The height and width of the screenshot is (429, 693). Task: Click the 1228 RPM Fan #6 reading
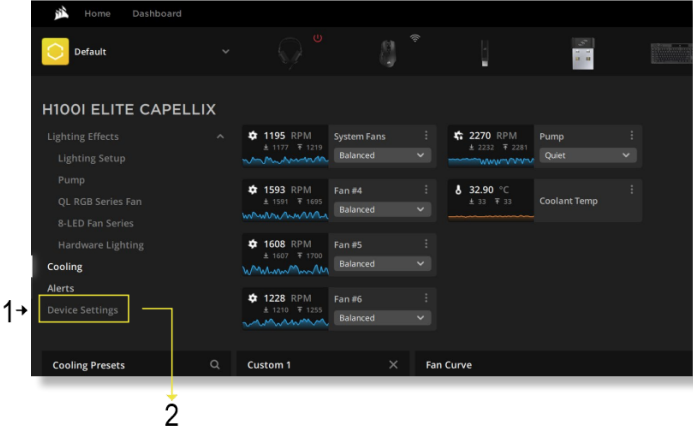[x=287, y=298]
